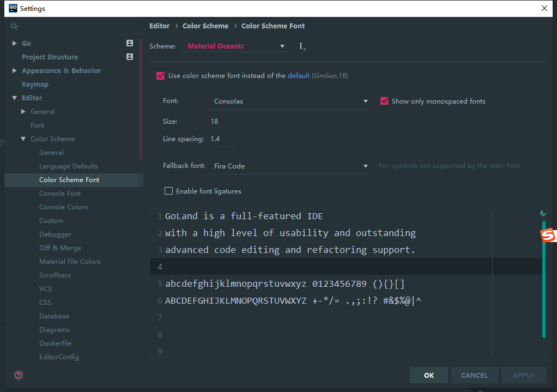This screenshot has width=557, height=392.
Task: Click the Editor breadcrumb at the top
Action: coord(159,26)
